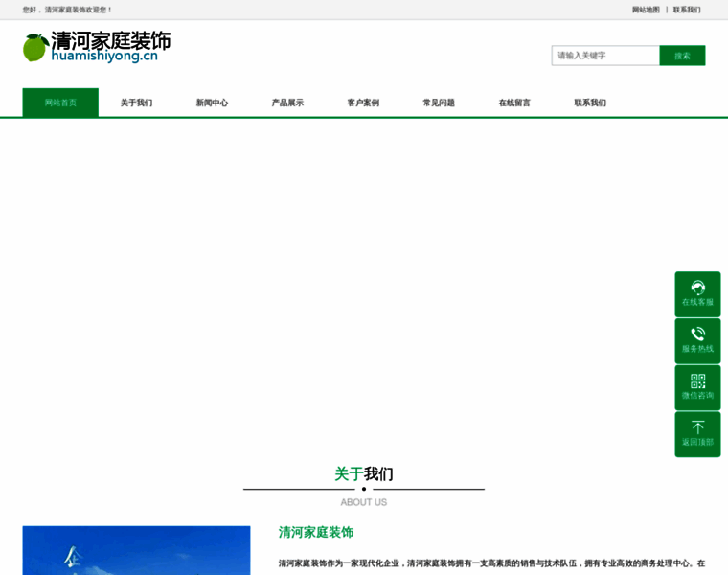Open the 网站地图 link in top bar
This screenshot has width=728, height=575.
coord(646,10)
